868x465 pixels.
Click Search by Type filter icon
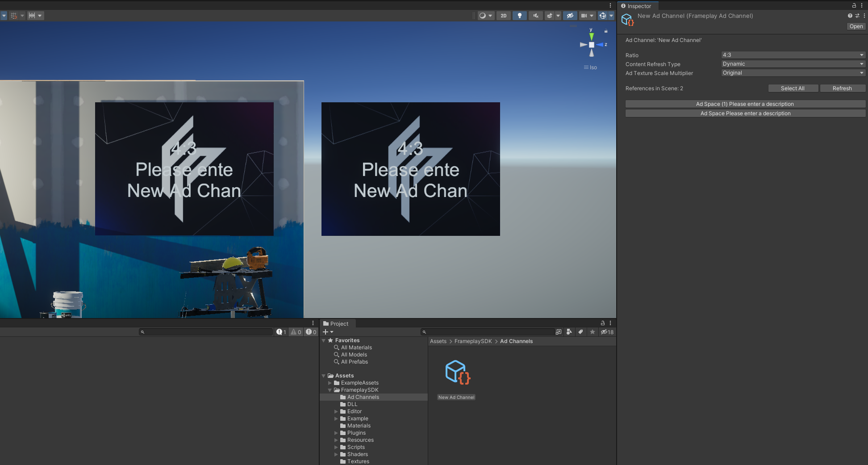tap(569, 332)
